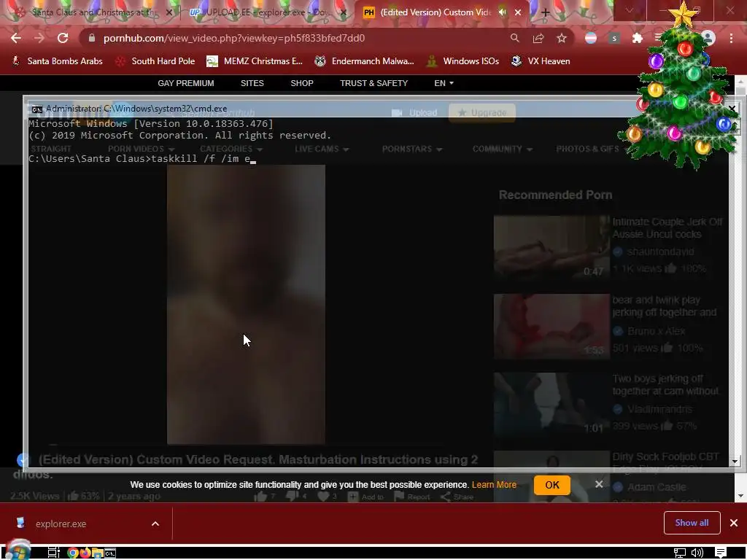
Task: Open the tab search chevron in title bar
Action: point(630,10)
